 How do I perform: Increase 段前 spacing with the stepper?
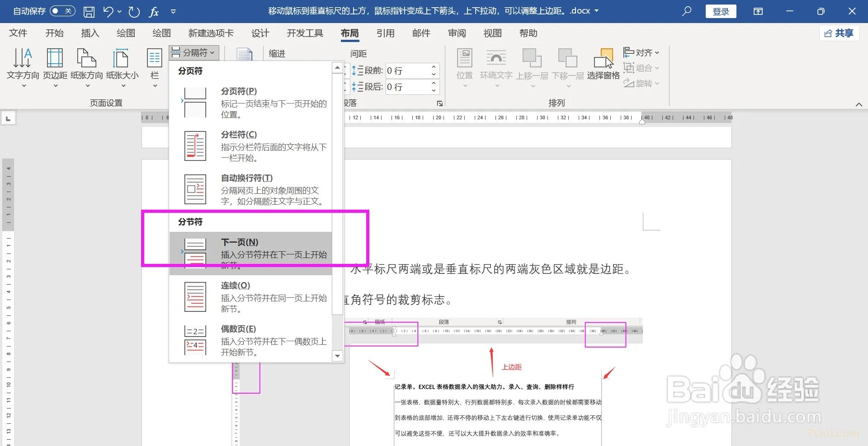coord(433,67)
